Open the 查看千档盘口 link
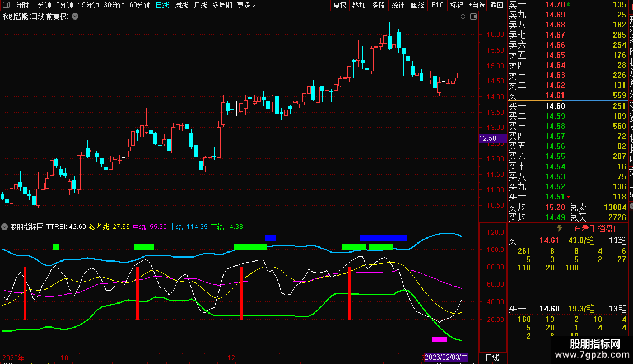 pos(597,228)
